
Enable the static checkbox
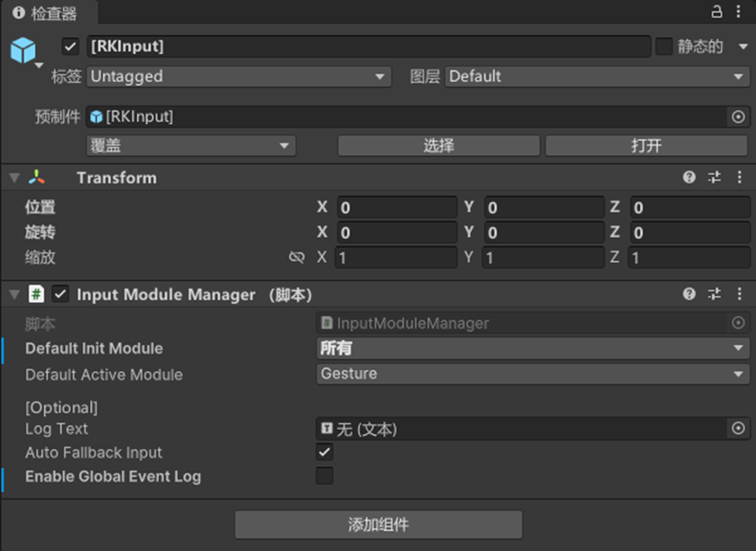point(664,47)
